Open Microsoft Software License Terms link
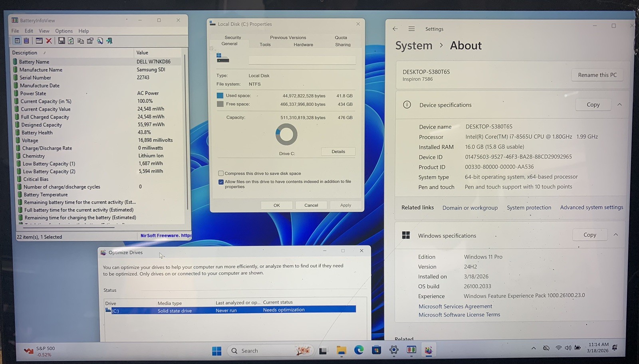Screen dimensions: 639x364 pos(459,315)
